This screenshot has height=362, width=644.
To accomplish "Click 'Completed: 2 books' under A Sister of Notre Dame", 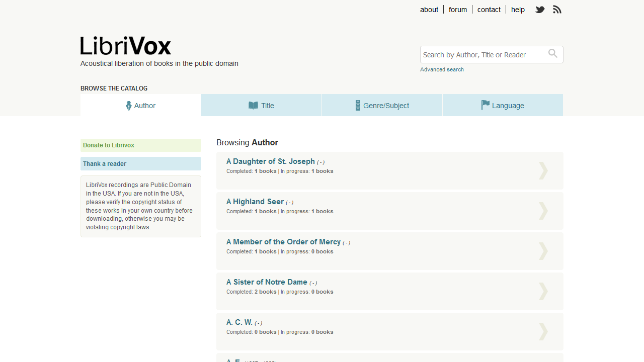I will [x=252, y=292].
